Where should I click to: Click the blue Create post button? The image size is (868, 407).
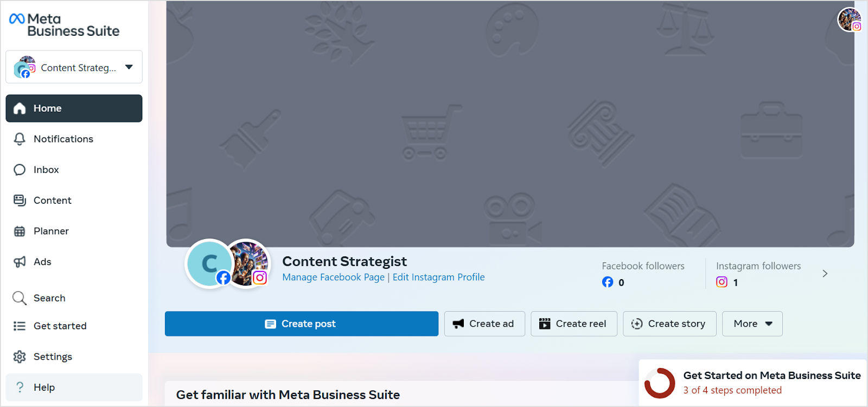(302, 324)
